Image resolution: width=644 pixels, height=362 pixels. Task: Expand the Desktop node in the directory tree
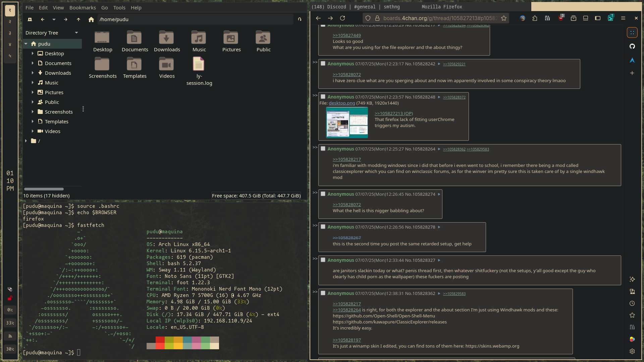(33, 54)
